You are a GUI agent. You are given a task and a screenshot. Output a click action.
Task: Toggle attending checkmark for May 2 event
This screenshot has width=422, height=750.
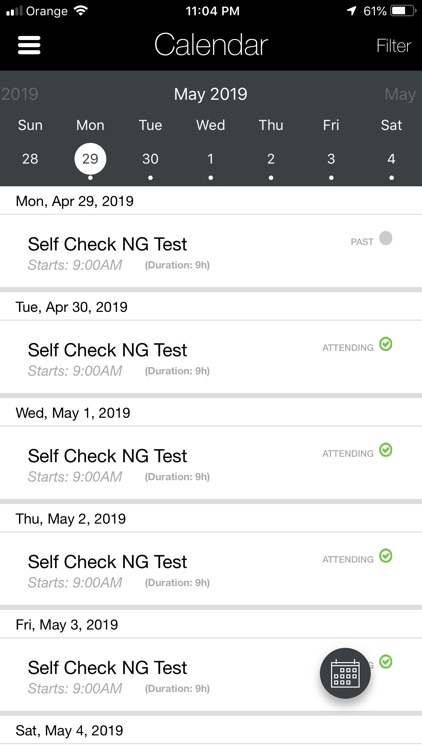[x=386, y=556]
